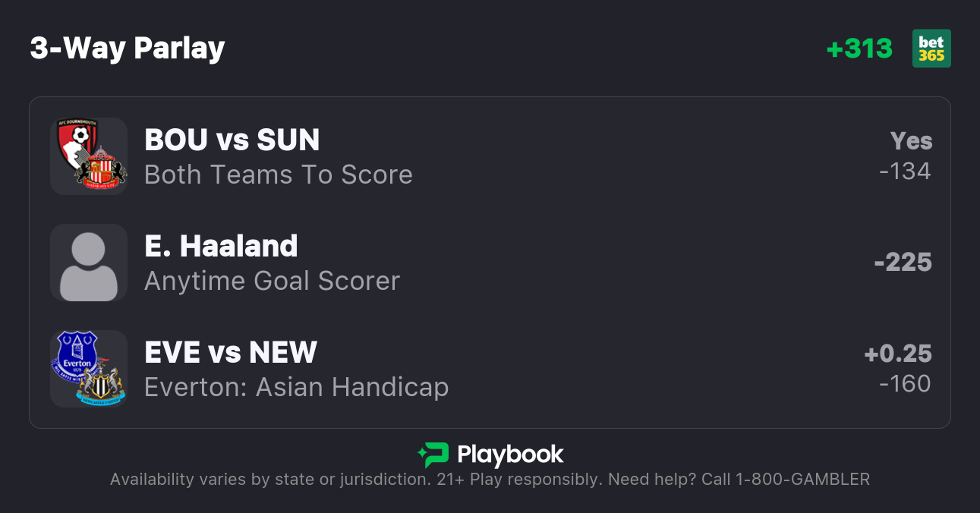Click the -160 odds value
Screen dimensions: 980x513
[x=905, y=384]
